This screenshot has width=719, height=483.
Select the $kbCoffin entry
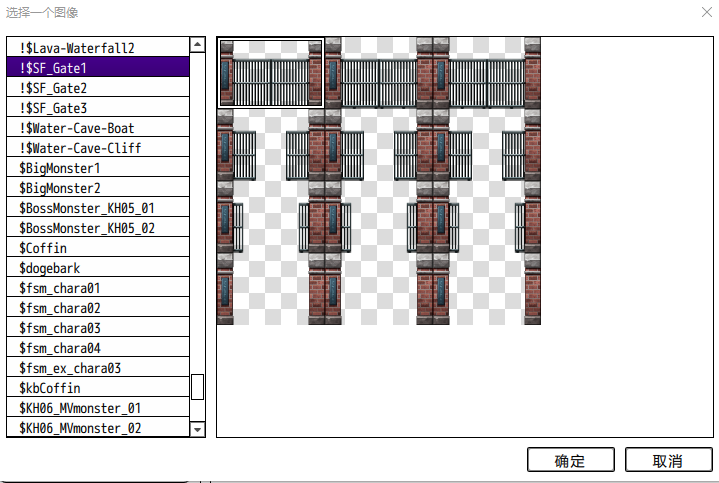point(98,388)
